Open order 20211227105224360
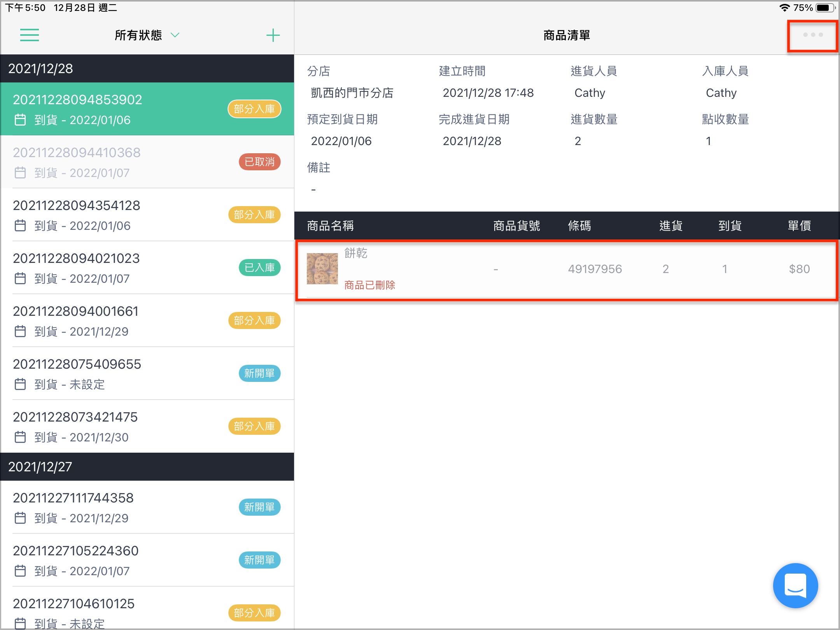This screenshot has width=840, height=630. 147,560
